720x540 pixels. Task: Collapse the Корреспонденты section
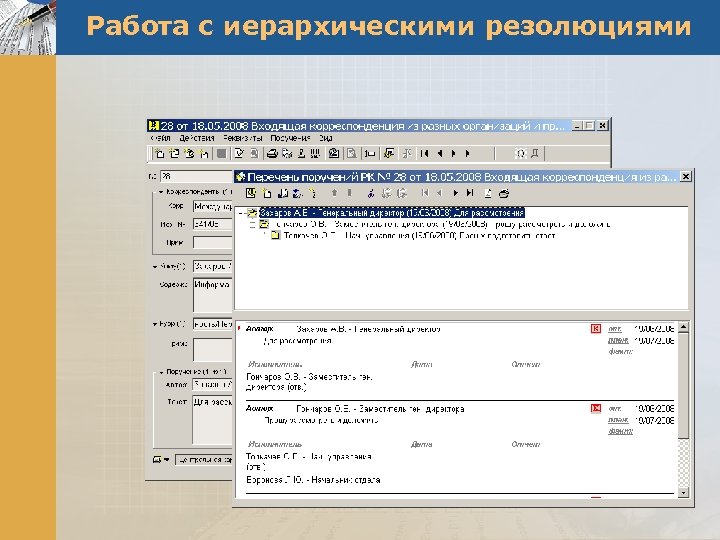[161, 192]
